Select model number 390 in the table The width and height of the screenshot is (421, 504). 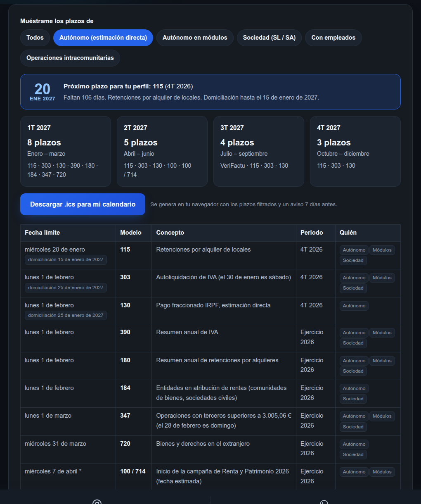coord(125,332)
